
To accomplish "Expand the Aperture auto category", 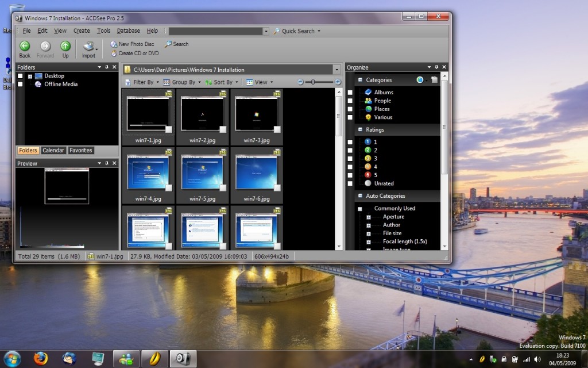I will (369, 217).
